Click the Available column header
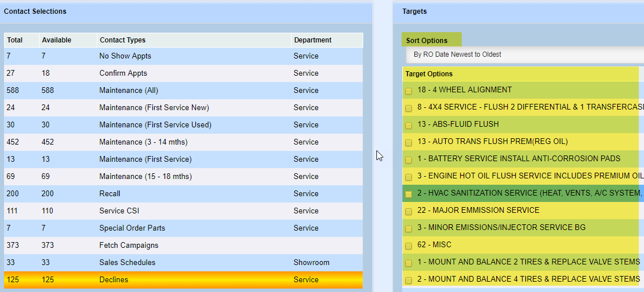Screen dimensions: 644x292 [56, 40]
